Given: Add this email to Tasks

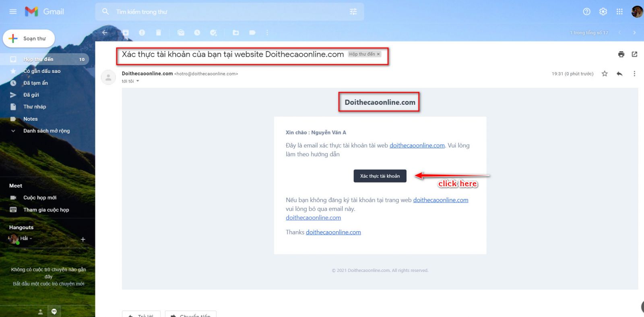Looking at the screenshot, I should pyautogui.click(x=213, y=33).
